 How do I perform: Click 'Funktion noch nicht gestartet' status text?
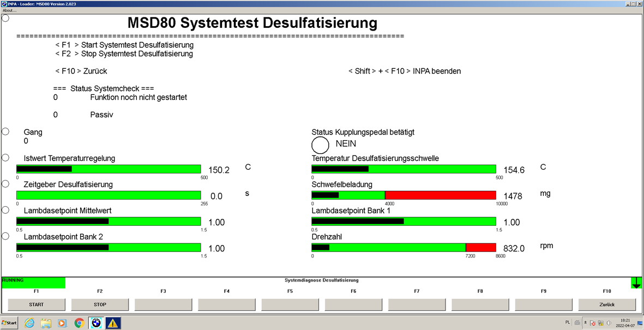(139, 98)
